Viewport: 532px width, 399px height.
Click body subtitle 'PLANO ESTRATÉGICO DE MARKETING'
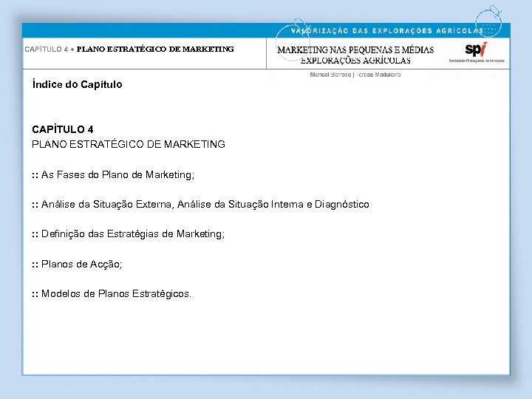point(129,144)
